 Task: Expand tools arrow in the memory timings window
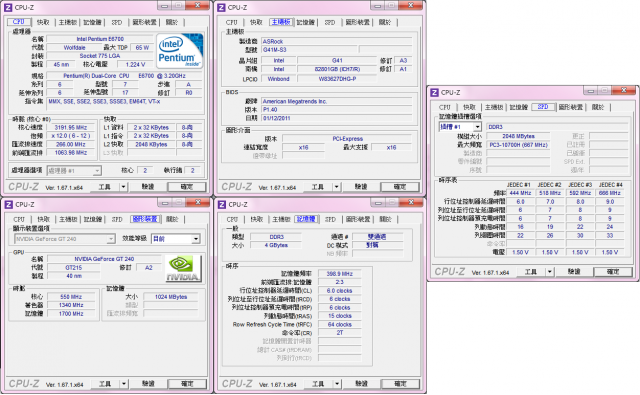point(337,384)
